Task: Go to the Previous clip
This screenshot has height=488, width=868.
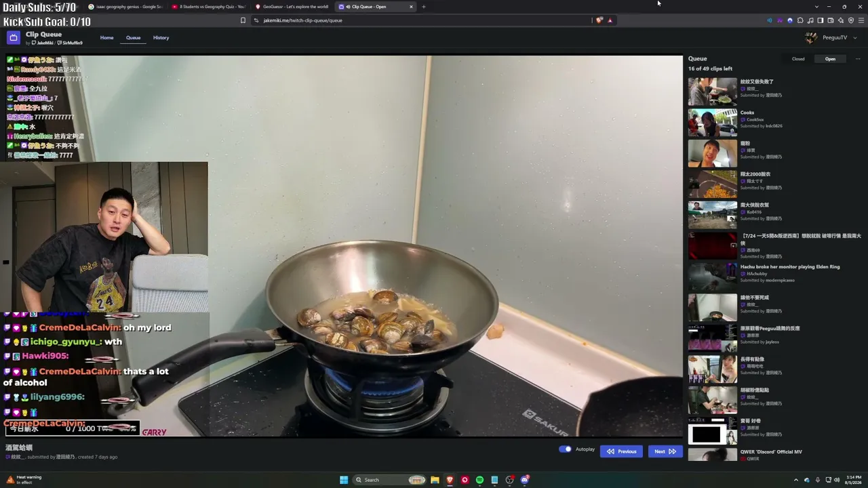Action: pyautogui.click(x=621, y=451)
